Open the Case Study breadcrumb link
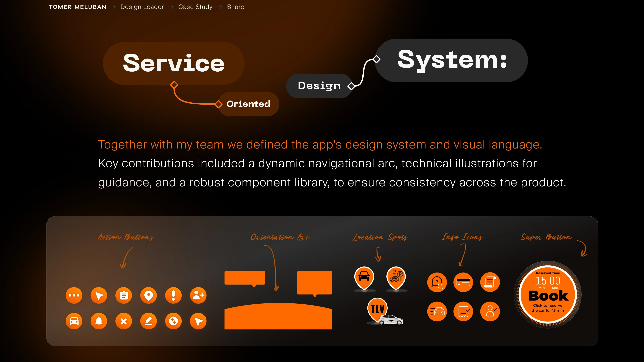 [195, 7]
